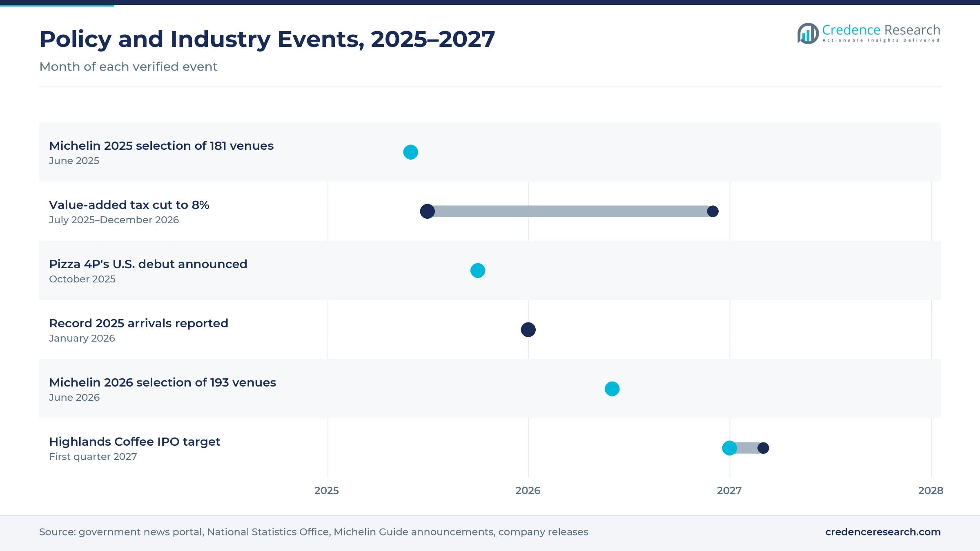Click the 'First quarter 2027' date text
The width and height of the screenshot is (980, 551).
(93, 457)
